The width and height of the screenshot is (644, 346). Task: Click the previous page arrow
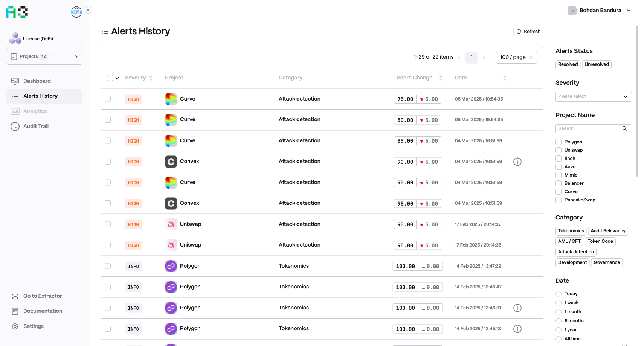459,57
